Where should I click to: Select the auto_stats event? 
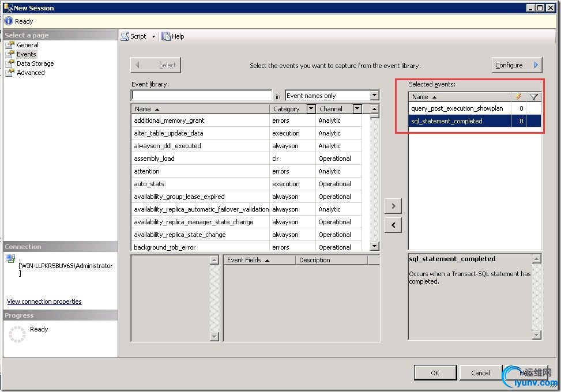click(x=247, y=184)
